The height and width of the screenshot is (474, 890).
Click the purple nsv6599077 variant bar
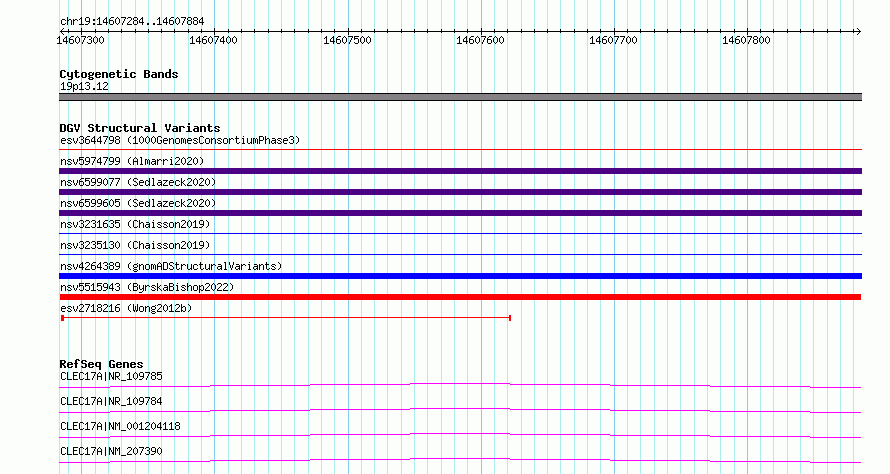(x=460, y=192)
